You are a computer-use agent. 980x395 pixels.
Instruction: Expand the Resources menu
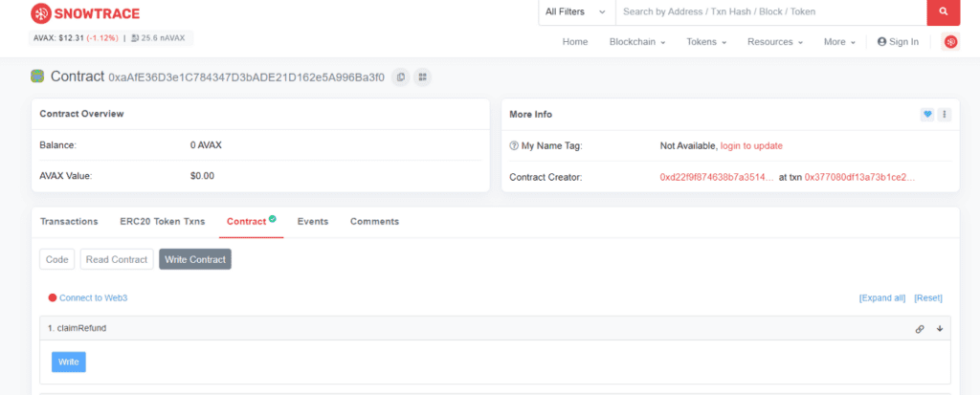point(775,42)
